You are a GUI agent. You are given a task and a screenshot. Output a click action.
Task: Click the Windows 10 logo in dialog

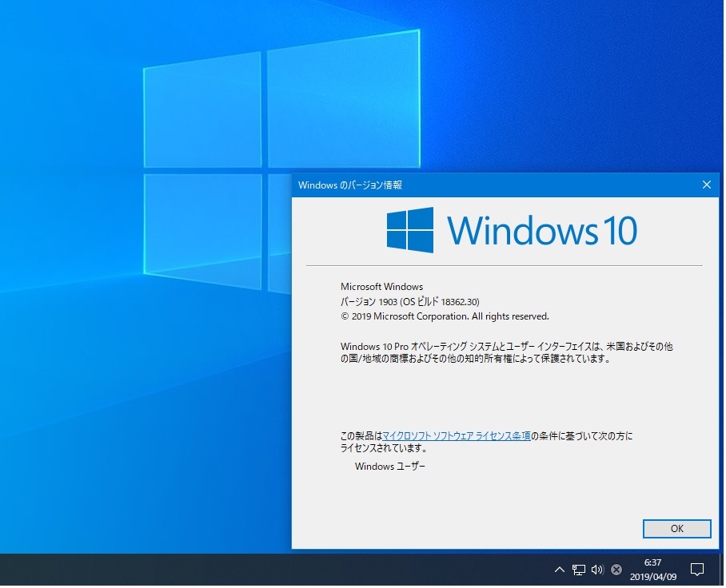tap(513, 231)
